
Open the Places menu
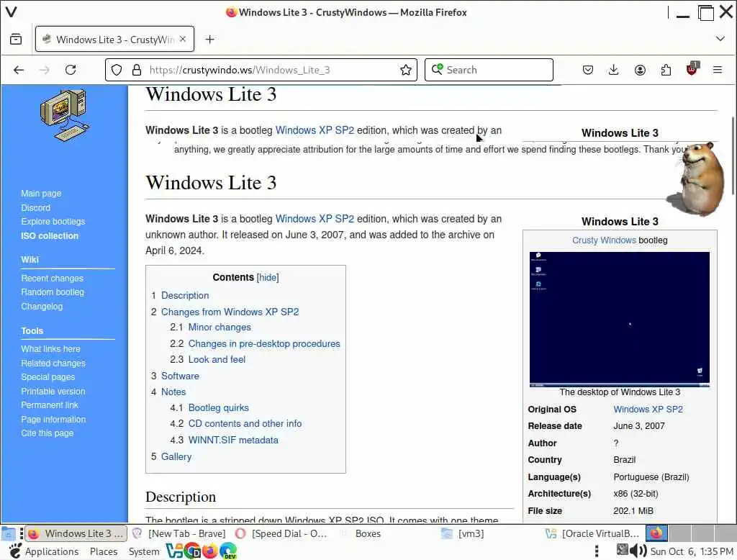tap(104, 551)
